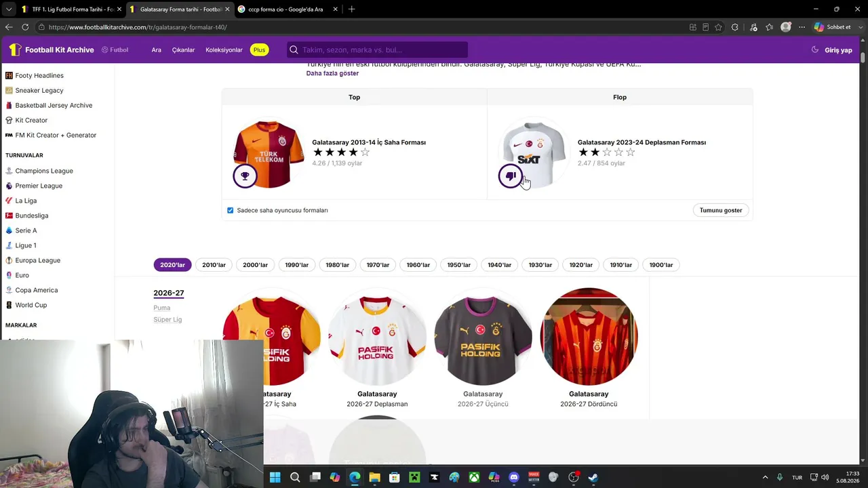Image resolution: width=868 pixels, height=488 pixels.
Task: Click the trophy badge on the Top kit
Action: point(245,176)
